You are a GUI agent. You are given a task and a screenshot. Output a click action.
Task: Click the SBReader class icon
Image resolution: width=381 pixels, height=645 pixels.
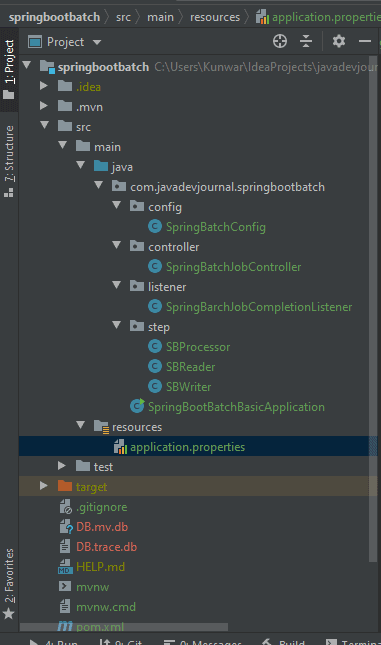point(155,366)
